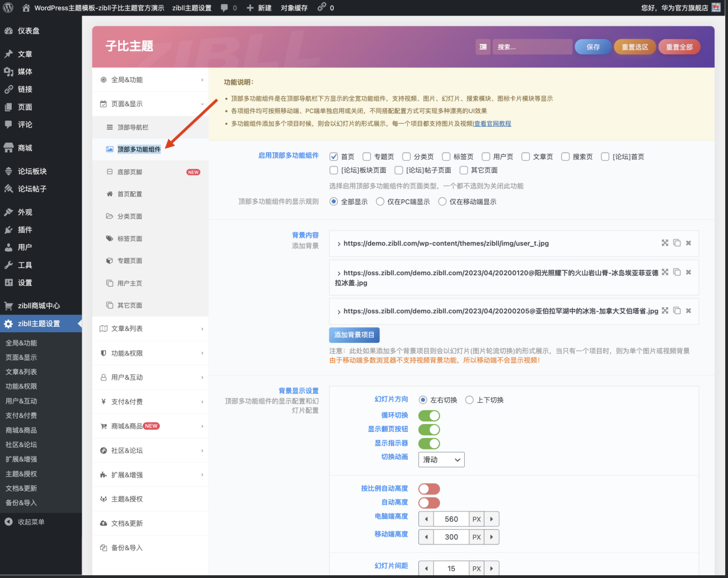Duplicate the user_t.jpg background item

676,243
